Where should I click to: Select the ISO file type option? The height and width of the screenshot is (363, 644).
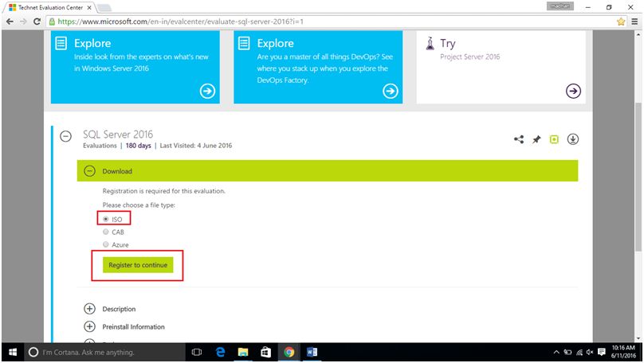coord(106,218)
